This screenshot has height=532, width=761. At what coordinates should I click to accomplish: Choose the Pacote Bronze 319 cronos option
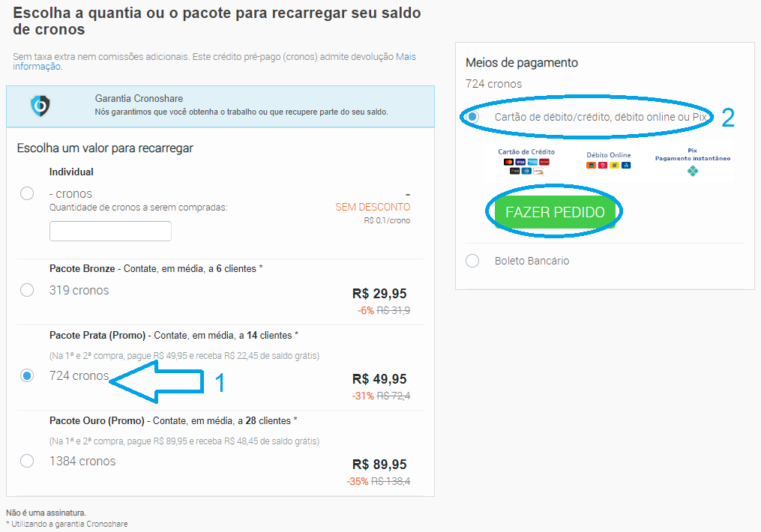click(27, 290)
